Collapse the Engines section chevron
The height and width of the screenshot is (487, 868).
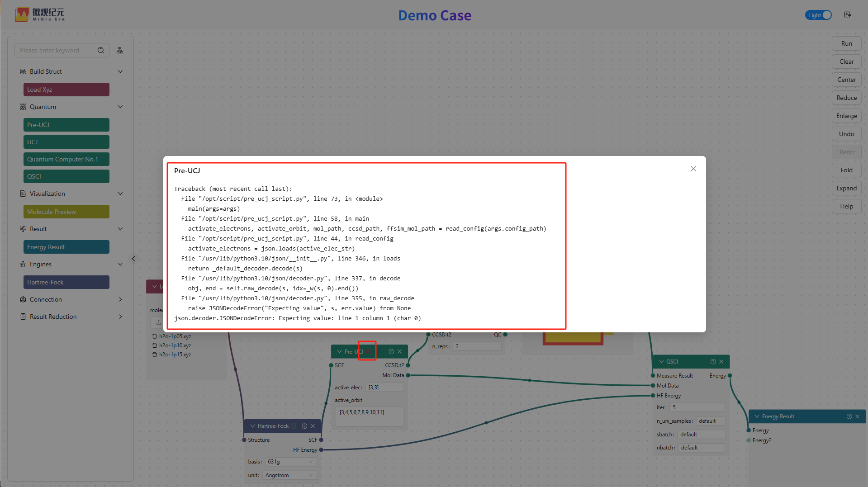point(120,264)
